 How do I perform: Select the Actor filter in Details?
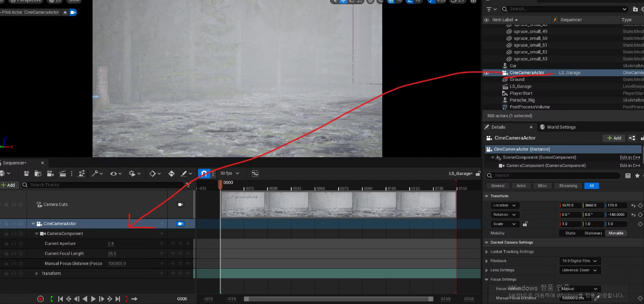pyautogui.click(x=521, y=186)
